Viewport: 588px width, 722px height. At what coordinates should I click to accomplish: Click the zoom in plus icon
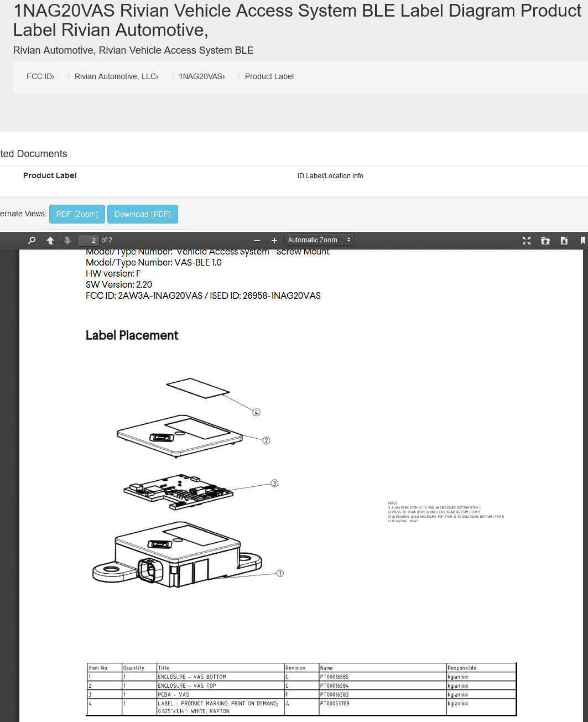pos(274,240)
